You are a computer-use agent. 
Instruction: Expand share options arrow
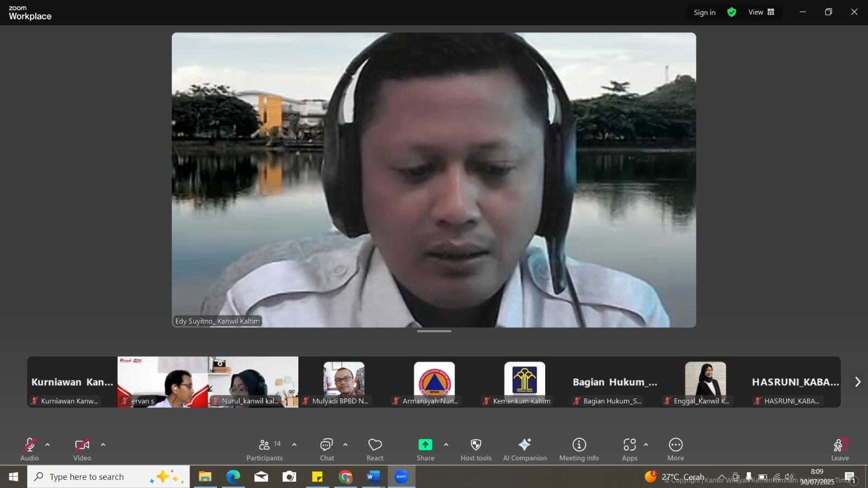point(446,445)
